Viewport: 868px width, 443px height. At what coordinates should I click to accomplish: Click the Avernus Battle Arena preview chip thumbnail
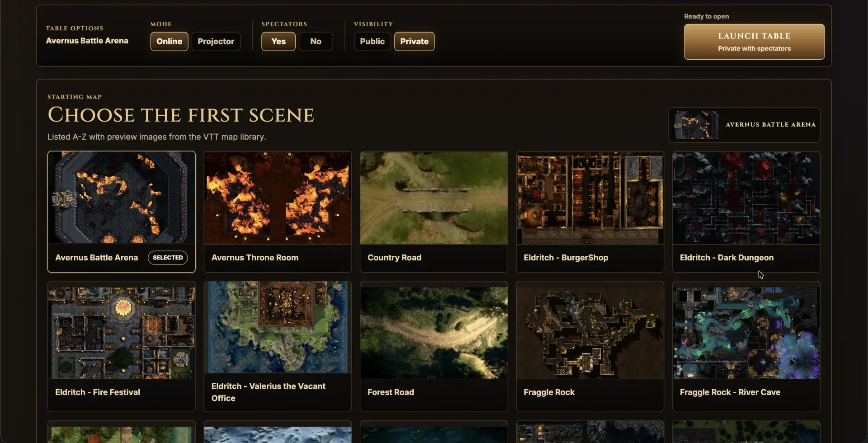click(x=696, y=125)
